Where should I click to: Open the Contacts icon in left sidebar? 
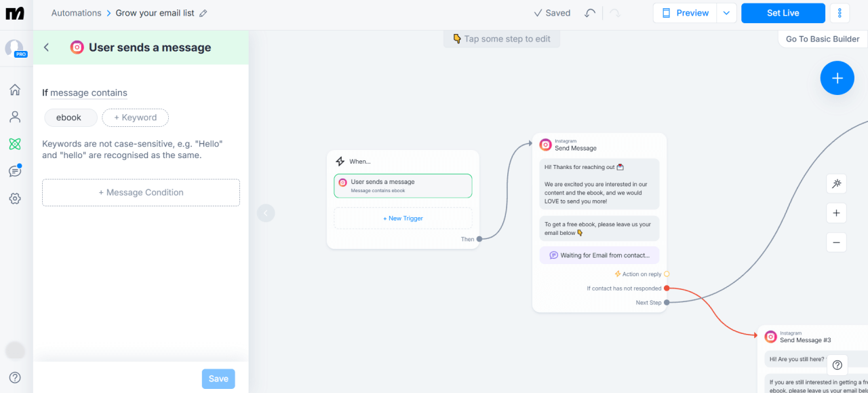(15, 116)
